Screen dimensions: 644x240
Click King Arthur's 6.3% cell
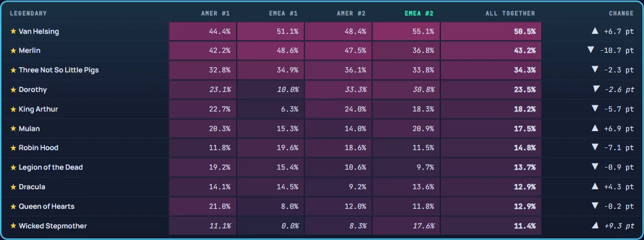point(270,109)
